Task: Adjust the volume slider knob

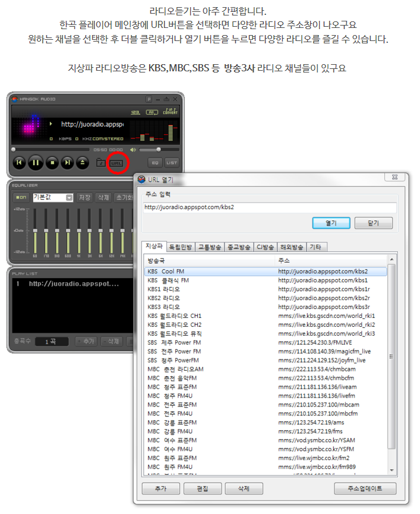Action: click(159, 150)
